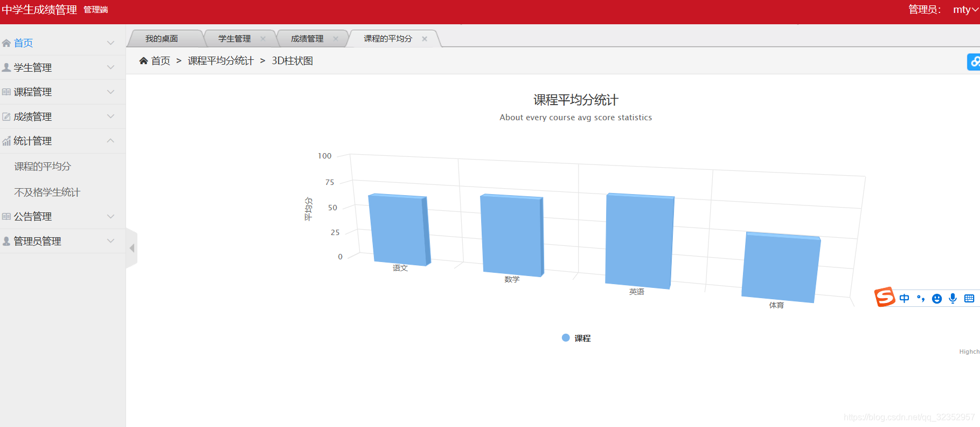Expand the 管理员管理 chevron
980x427 pixels.
110,241
